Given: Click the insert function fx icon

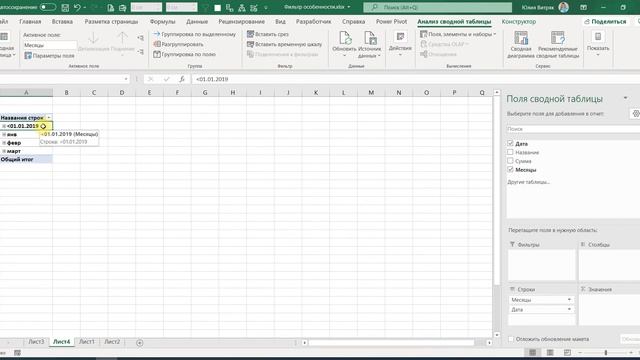Looking at the screenshot, I should 182,79.
